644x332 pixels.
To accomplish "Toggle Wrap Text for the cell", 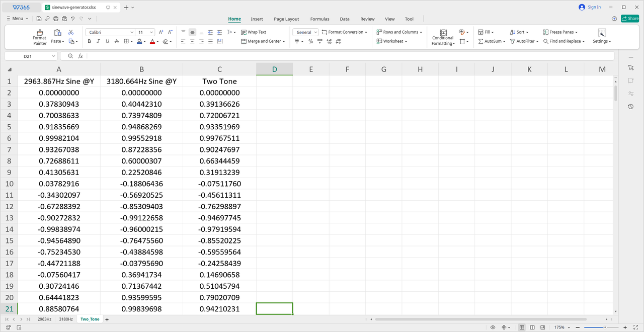I will pyautogui.click(x=254, y=32).
